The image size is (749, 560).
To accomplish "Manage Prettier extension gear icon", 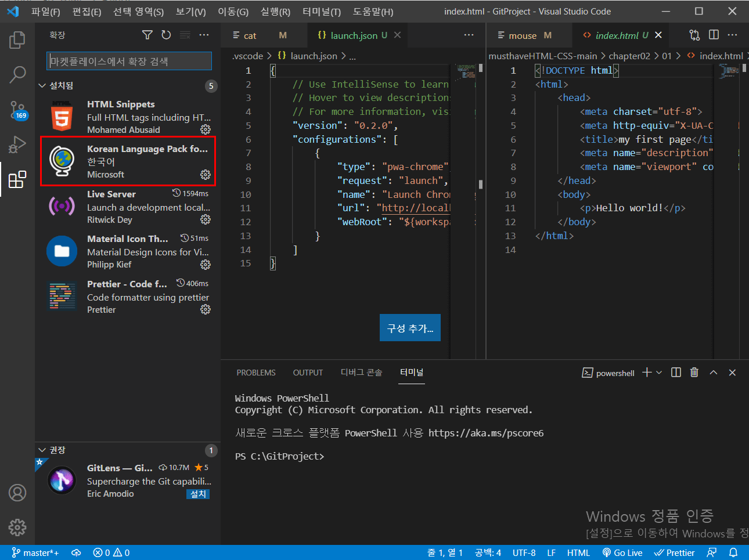I will coord(206,309).
